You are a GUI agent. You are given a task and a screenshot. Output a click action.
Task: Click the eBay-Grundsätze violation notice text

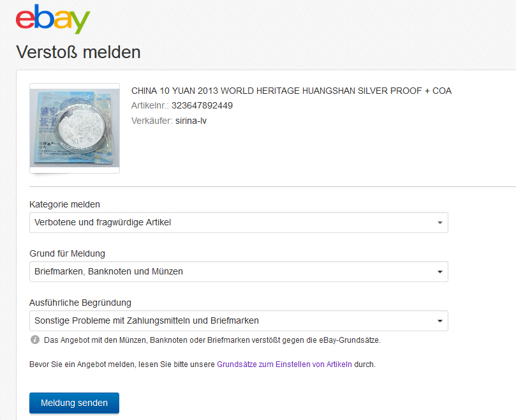pos(212,340)
